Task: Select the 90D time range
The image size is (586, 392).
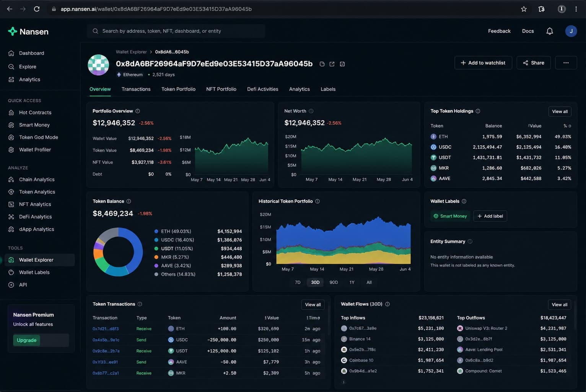Action: (x=334, y=282)
